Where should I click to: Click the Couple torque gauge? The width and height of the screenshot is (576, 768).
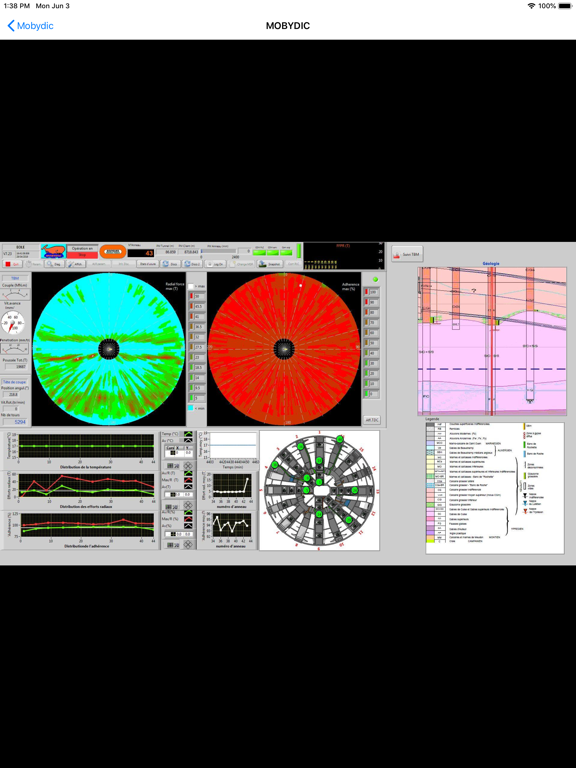click(x=15, y=294)
